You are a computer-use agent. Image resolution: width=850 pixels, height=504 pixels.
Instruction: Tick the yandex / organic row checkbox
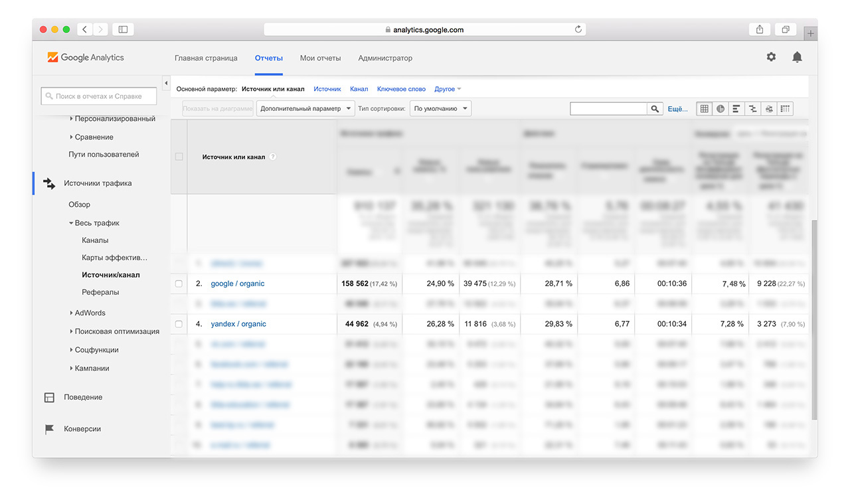179,324
